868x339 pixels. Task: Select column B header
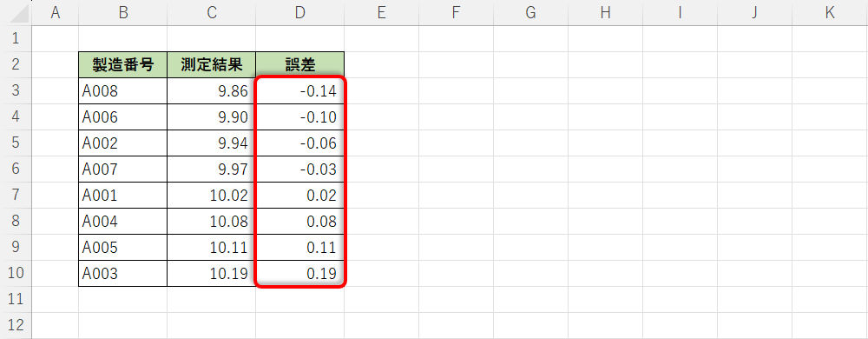[x=123, y=13]
